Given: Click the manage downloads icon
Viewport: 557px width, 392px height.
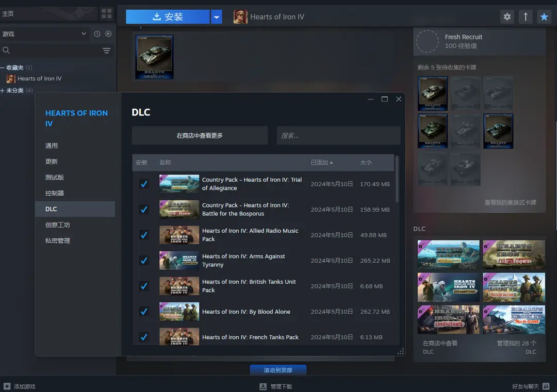Looking at the screenshot, I should point(263,386).
